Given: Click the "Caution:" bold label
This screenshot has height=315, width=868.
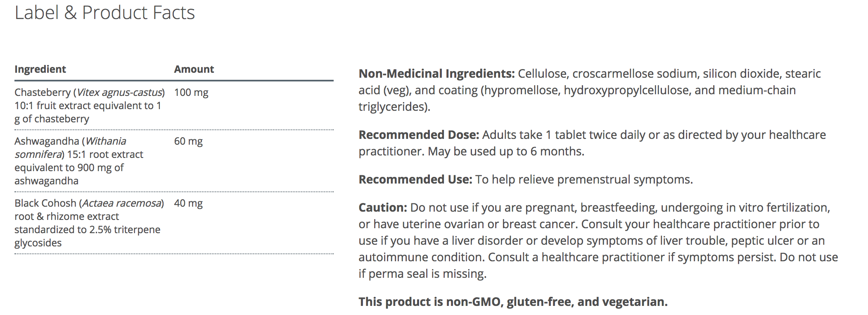Looking at the screenshot, I should pyautogui.click(x=383, y=208).
